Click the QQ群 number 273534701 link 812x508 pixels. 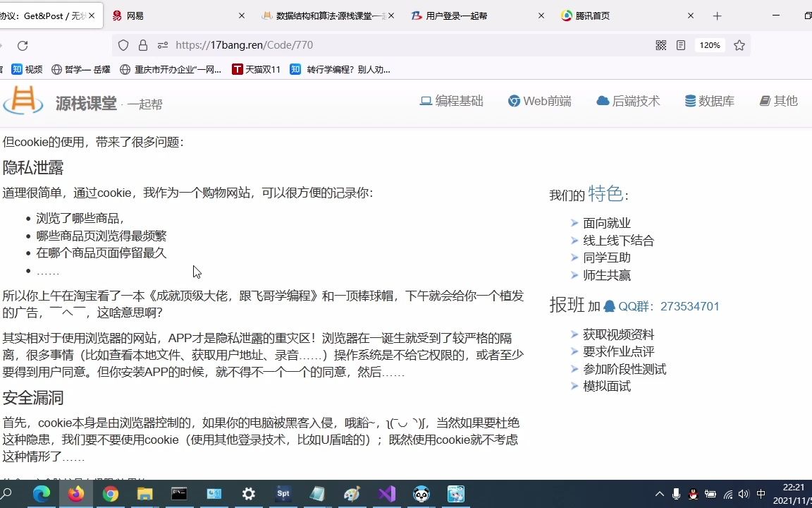(690, 307)
